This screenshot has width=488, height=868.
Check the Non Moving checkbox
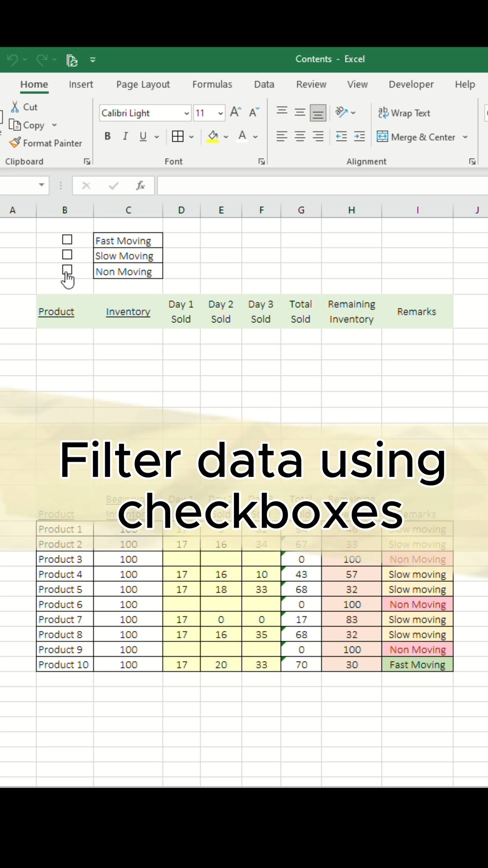click(x=67, y=270)
